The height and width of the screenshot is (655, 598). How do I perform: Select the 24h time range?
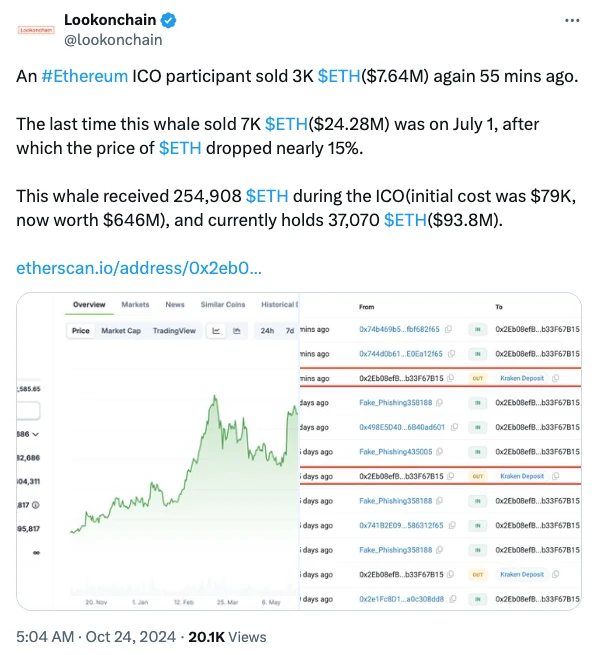(267, 330)
